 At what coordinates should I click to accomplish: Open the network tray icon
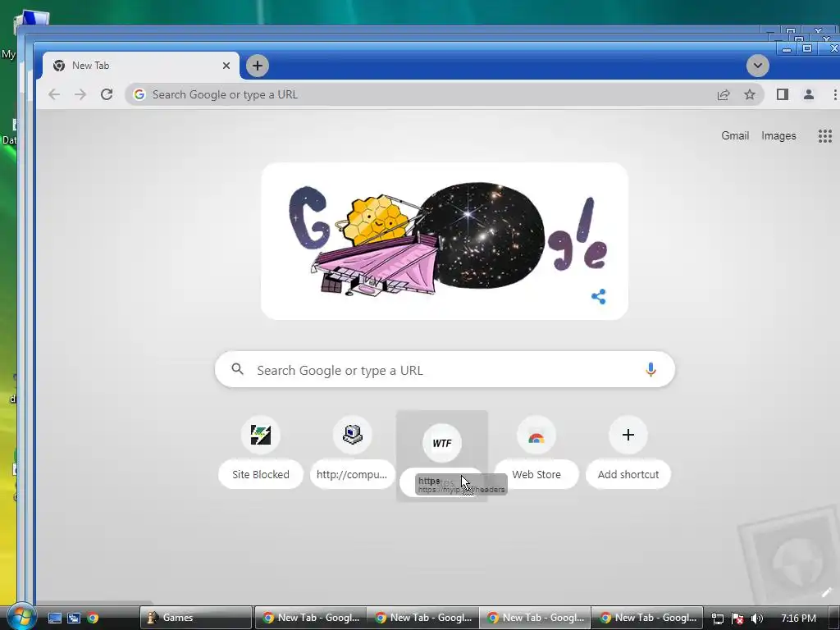718,619
